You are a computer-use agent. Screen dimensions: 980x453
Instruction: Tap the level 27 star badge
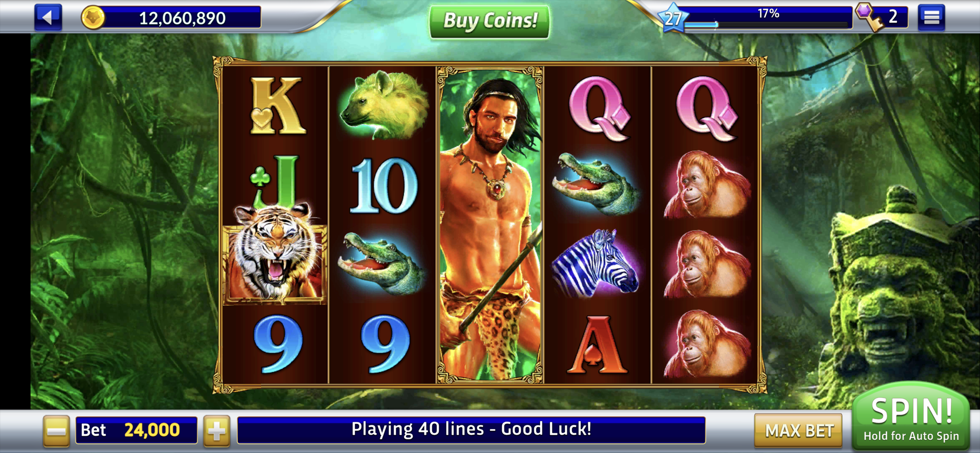673,18
